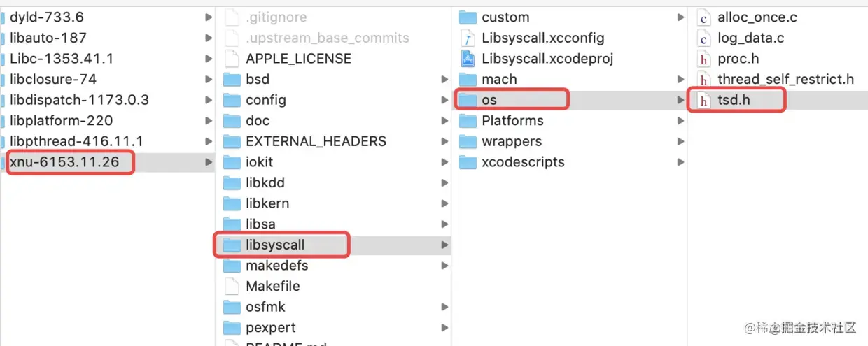Select the Libsyscall.xcconfig file name
Screen dimensions: 868x346
point(542,38)
